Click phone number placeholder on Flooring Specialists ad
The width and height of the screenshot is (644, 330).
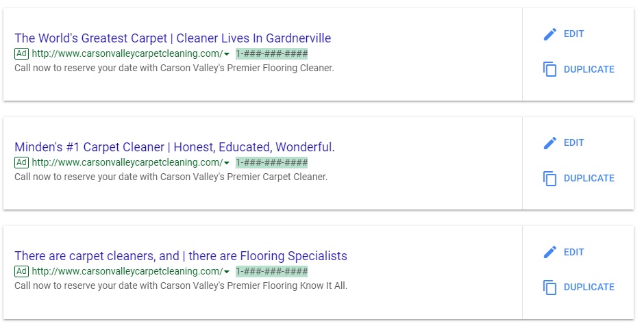pyautogui.click(x=272, y=271)
